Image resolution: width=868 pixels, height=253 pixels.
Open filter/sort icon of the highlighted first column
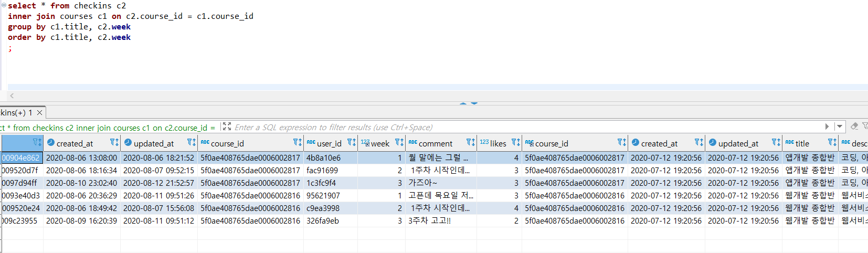point(37,143)
